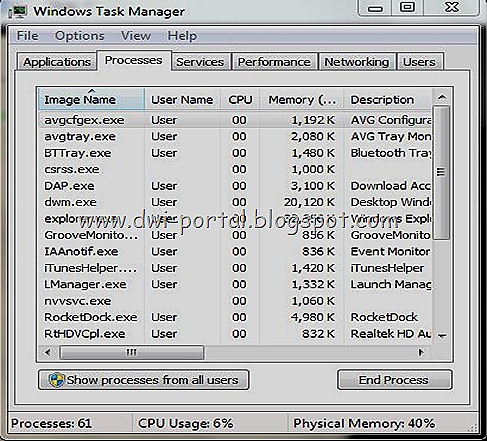This screenshot has width=487, height=441.
Task: Click the vertical scrollbar thumb
Action: click(441, 172)
